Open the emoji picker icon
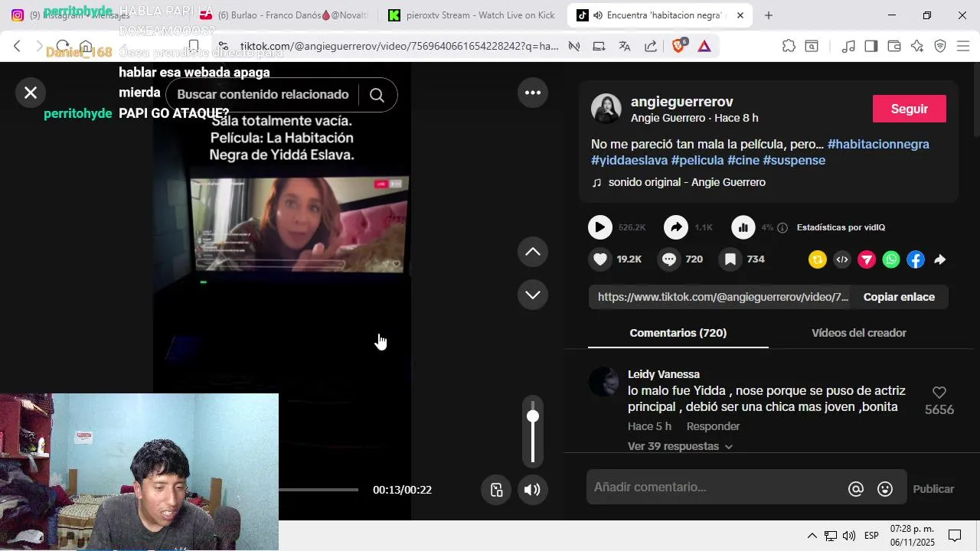Image resolution: width=980 pixels, height=551 pixels. (x=885, y=489)
